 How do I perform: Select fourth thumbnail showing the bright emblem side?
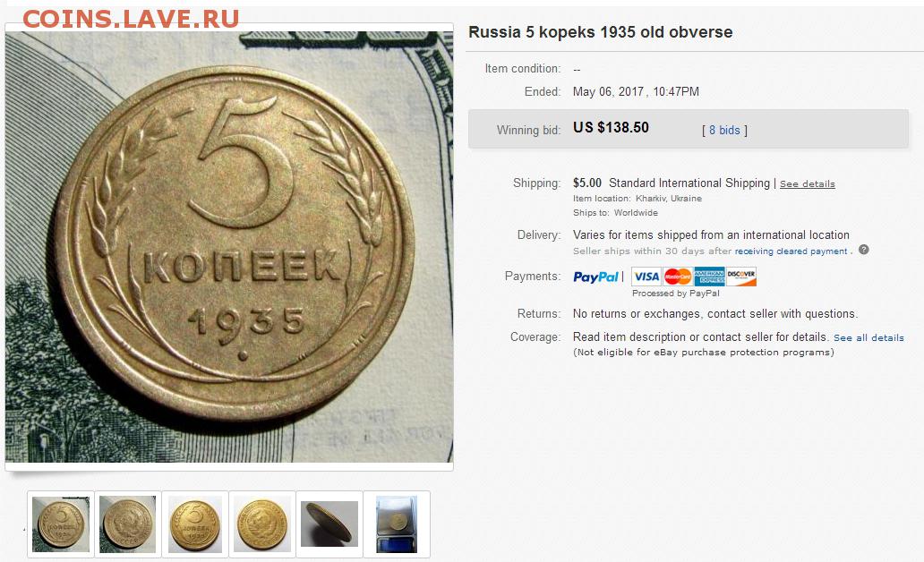[x=262, y=524]
